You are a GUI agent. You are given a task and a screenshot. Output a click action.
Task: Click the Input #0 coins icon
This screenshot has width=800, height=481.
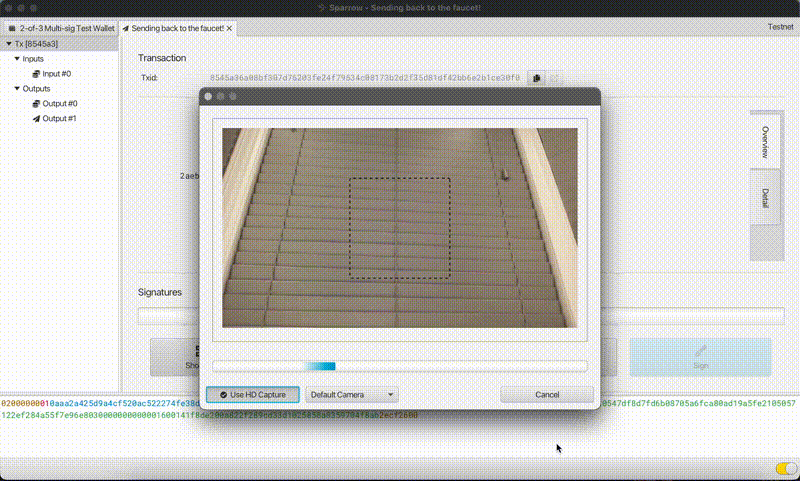[x=36, y=74]
